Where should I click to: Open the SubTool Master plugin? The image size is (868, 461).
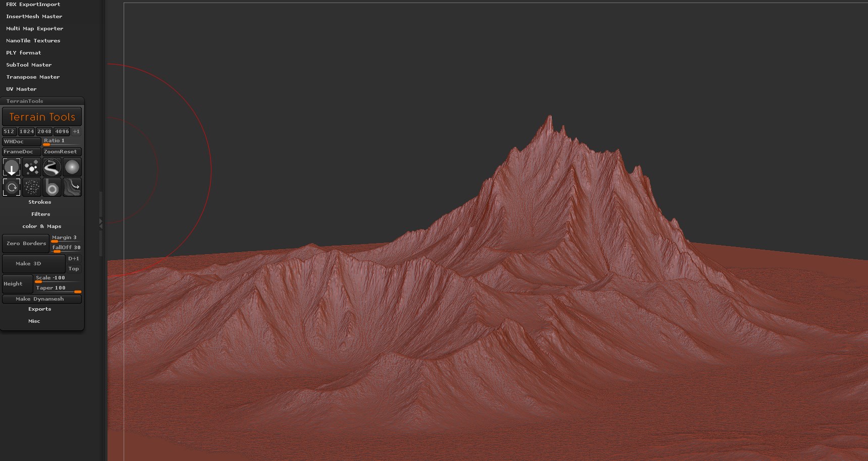tap(29, 65)
